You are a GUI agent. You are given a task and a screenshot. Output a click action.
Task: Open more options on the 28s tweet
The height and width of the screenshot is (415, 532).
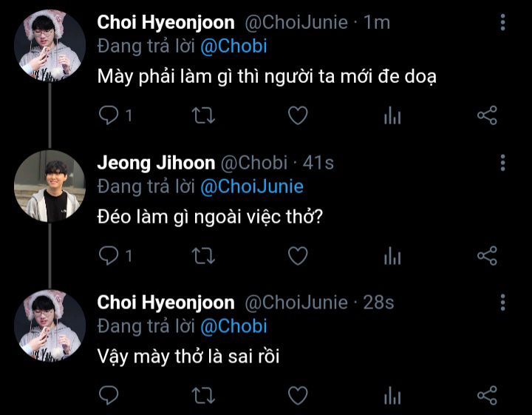tap(503, 303)
